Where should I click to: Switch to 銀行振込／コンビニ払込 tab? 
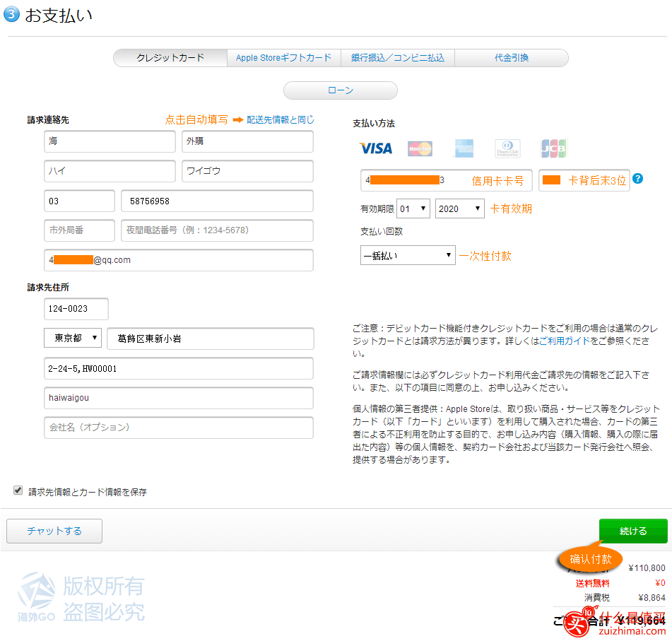click(x=398, y=58)
